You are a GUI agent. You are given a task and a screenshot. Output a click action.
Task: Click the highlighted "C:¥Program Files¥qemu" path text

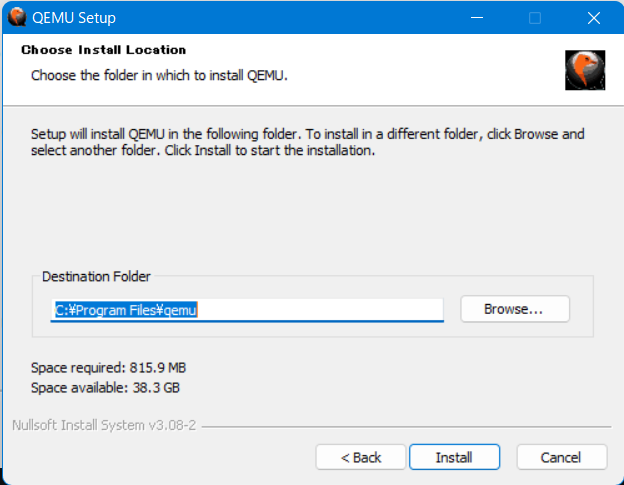pyautogui.click(x=126, y=310)
